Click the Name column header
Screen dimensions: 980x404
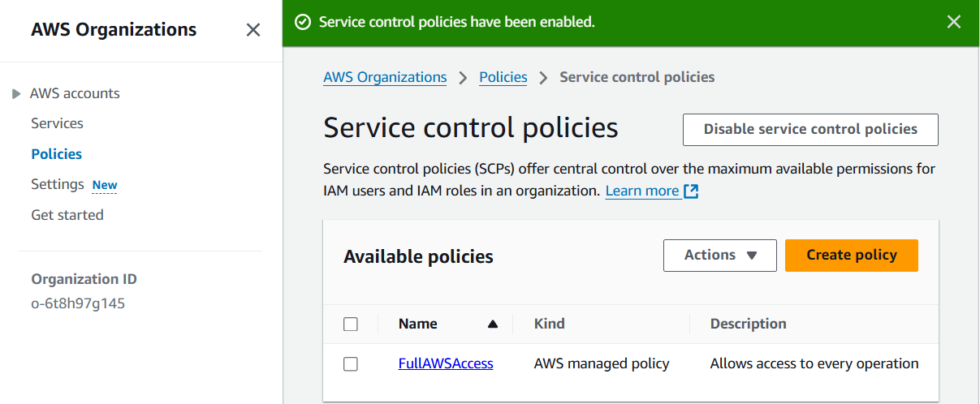(x=418, y=324)
